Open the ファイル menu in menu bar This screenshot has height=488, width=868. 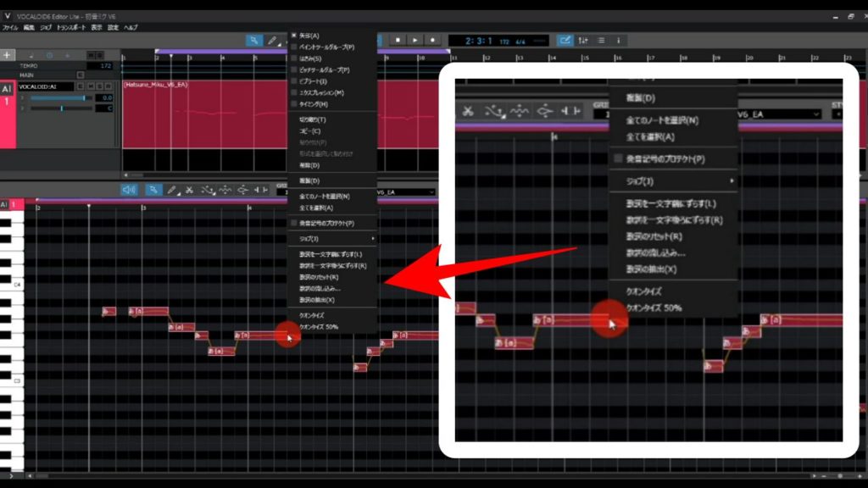pyautogui.click(x=10, y=27)
